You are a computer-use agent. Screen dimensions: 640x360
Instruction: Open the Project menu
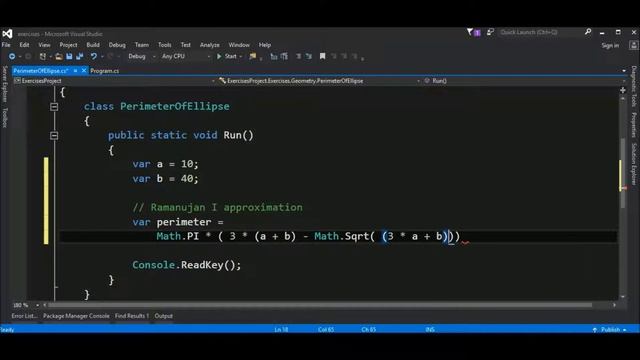click(x=68, y=45)
